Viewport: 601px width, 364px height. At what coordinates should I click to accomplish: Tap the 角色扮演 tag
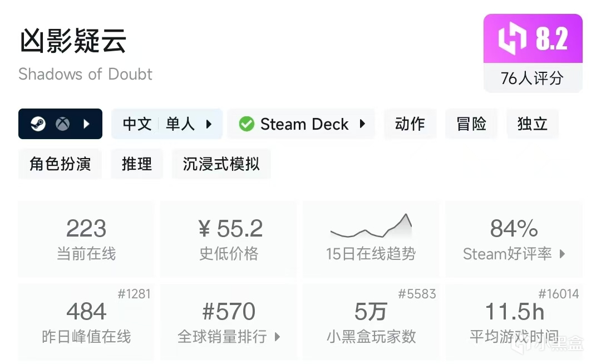60,164
